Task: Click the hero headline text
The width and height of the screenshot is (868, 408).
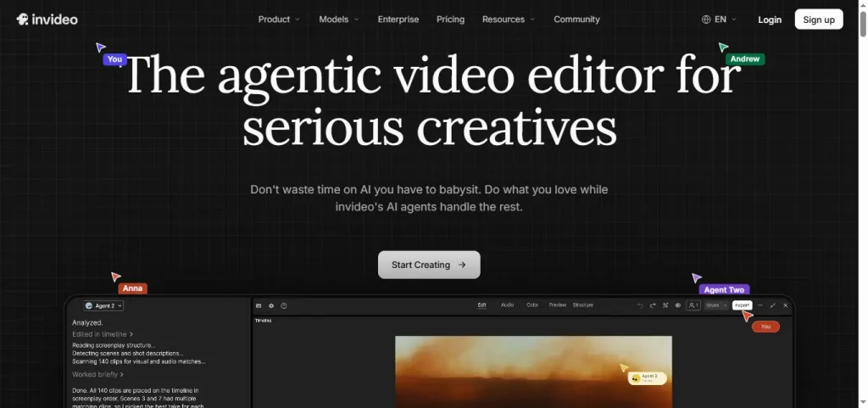Action: tap(432, 101)
